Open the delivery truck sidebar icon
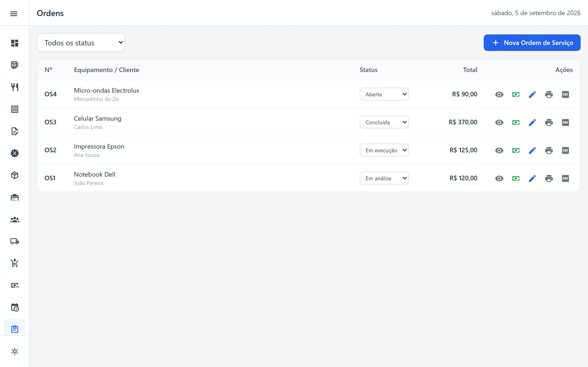The image size is (588, 367). click(14, 241)
